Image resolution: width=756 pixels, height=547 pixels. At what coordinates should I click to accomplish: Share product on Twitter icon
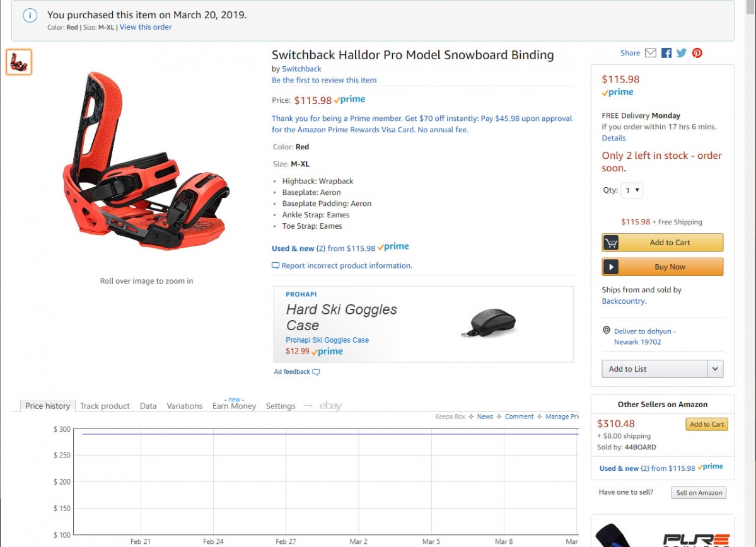coord(681,53)
